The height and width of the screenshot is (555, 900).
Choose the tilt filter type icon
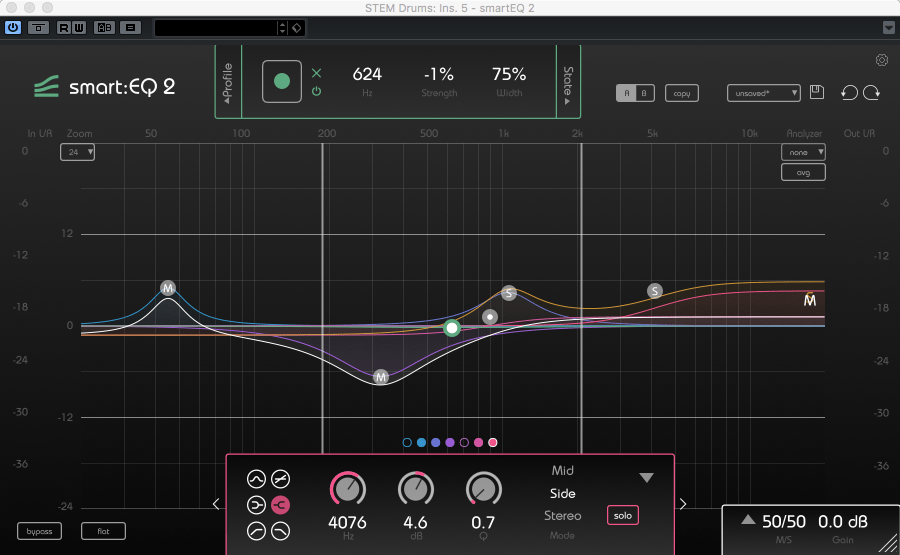point(280,479)
